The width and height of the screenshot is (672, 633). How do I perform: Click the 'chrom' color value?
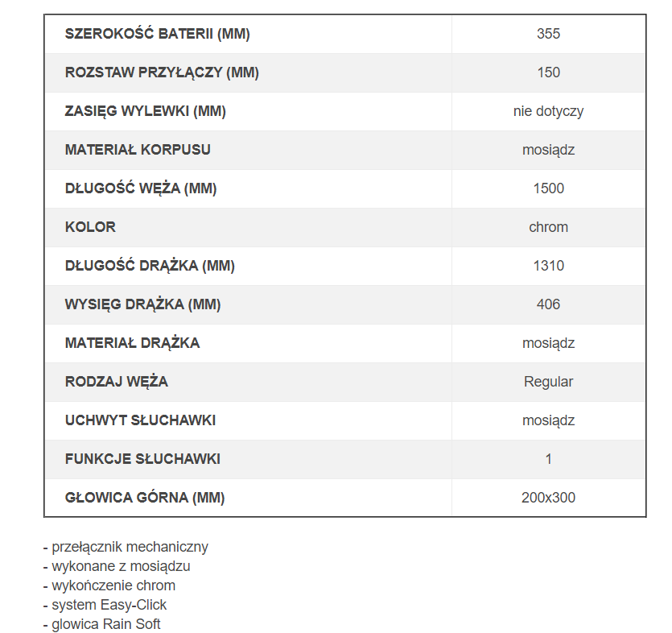click(548, 227)
